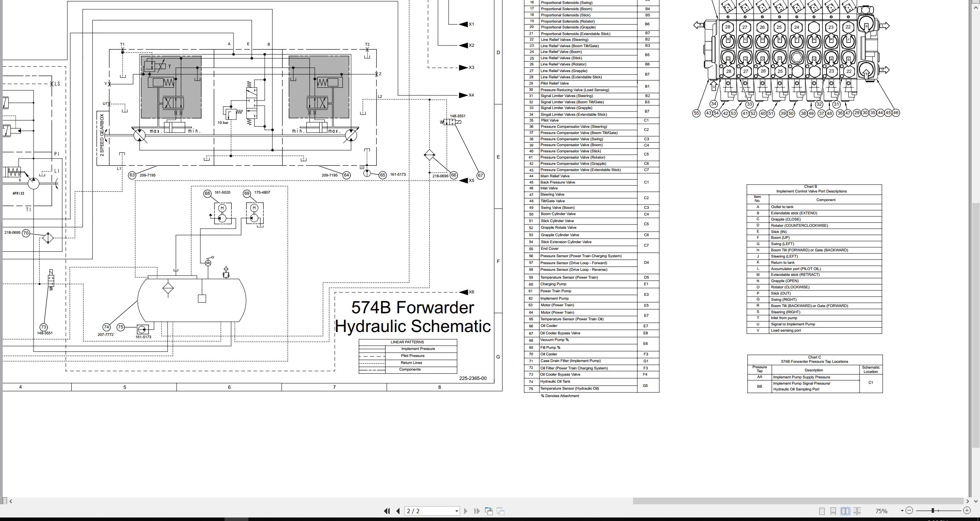Screen dimensions: 980x521
Task: Click the 10 bar relief valve label
Action: (x=223, y=123)
